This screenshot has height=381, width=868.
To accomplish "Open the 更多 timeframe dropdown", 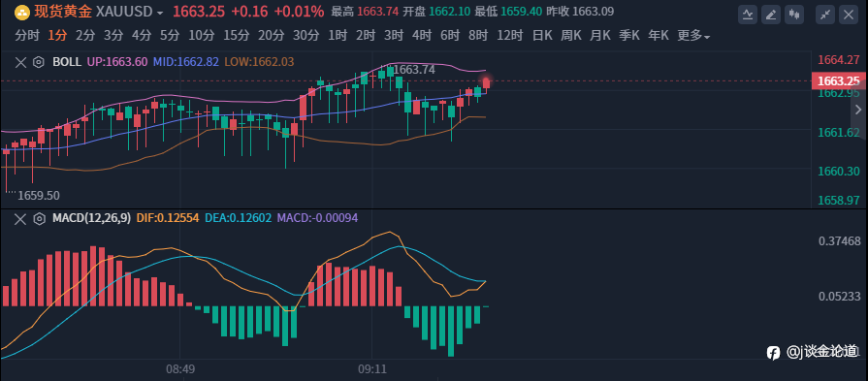I will pos(693,36).
